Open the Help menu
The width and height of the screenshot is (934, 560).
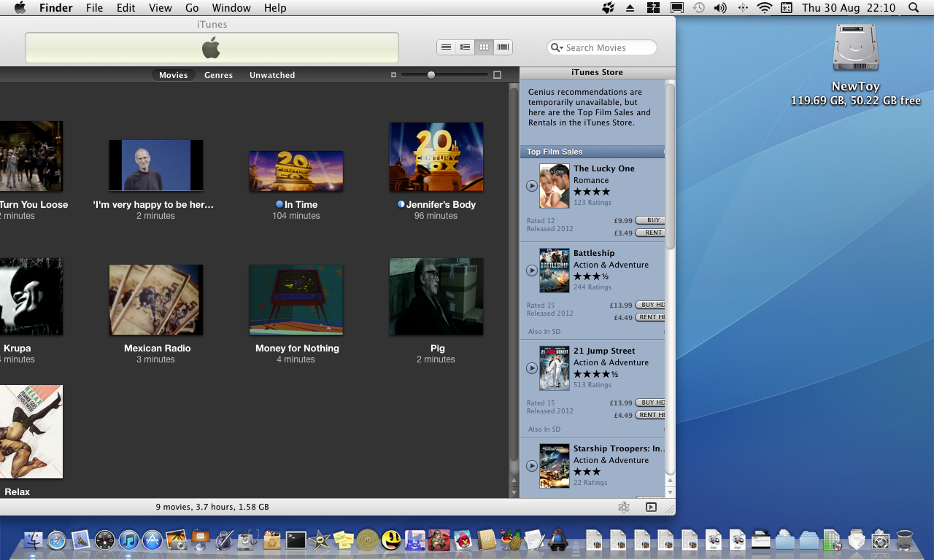coord(275,8)
